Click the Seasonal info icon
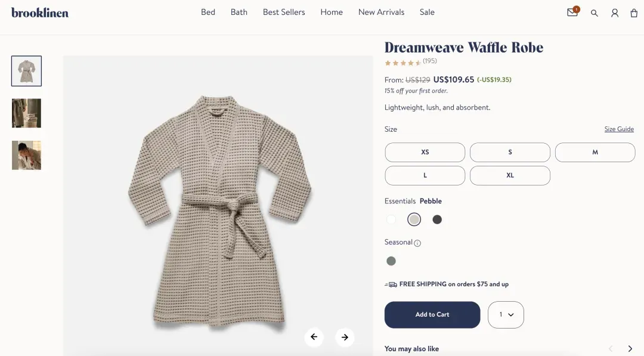The height and width of the screenshot is (356, 644). 417,243
